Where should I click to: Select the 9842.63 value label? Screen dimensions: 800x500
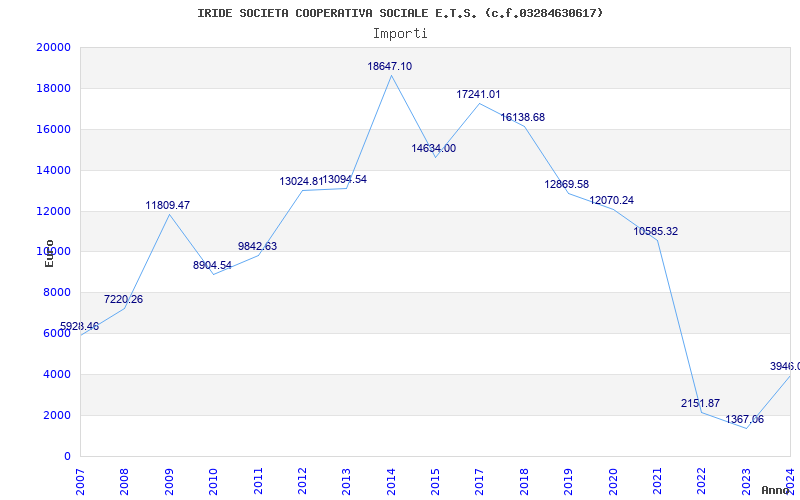tap(258, 246)
